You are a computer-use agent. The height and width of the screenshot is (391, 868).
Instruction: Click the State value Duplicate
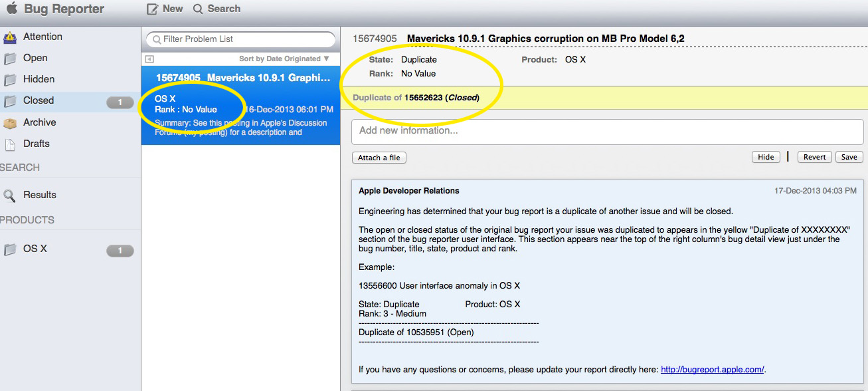419,60
